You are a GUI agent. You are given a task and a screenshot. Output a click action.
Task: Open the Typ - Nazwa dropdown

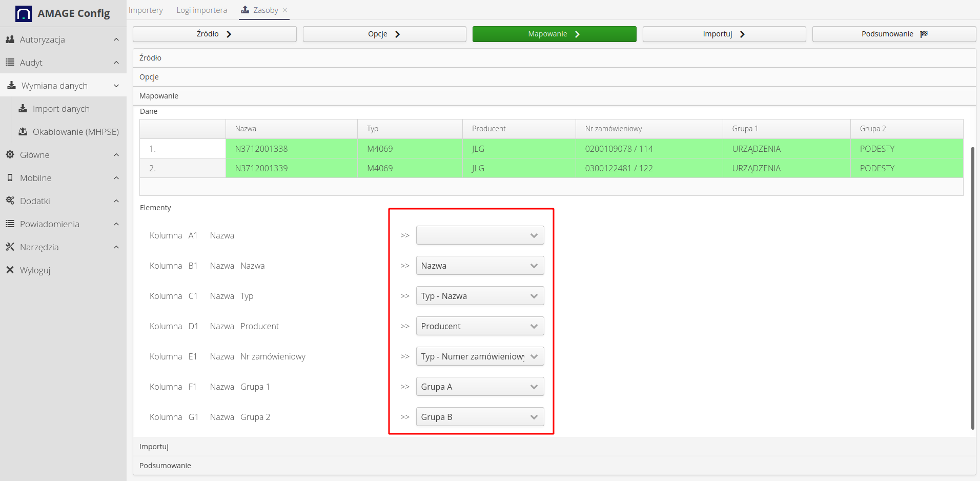point(480,296)
